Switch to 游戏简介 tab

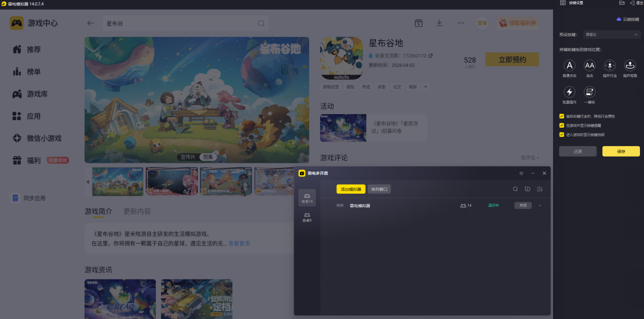[99, 211]
